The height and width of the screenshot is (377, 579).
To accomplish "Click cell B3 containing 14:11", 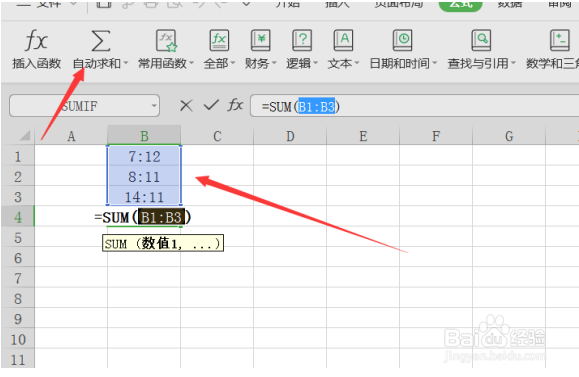I will [x=144, y=197].
